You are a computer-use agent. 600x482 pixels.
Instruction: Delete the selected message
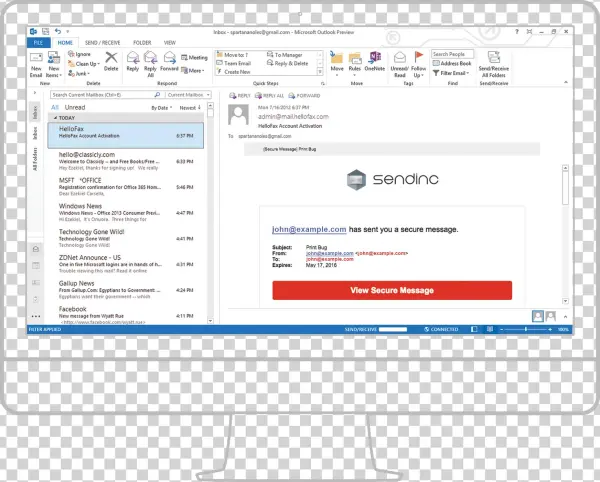tap(111, 62)
